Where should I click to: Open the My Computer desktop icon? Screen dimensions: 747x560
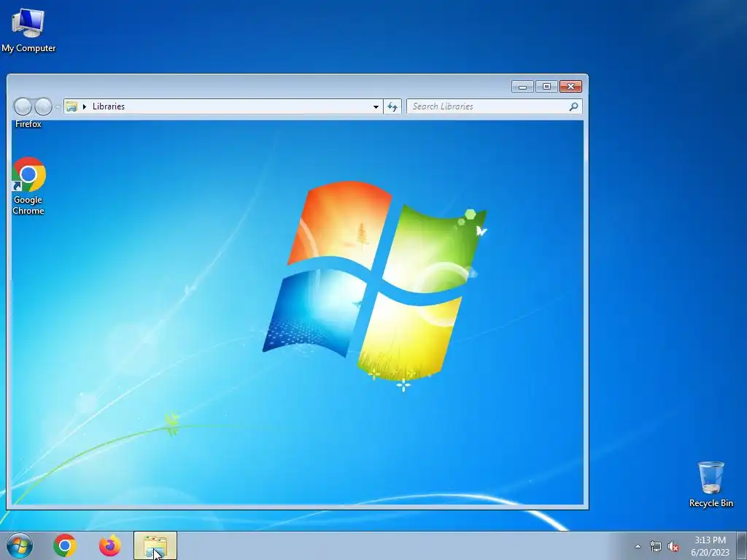click(28, 29)
